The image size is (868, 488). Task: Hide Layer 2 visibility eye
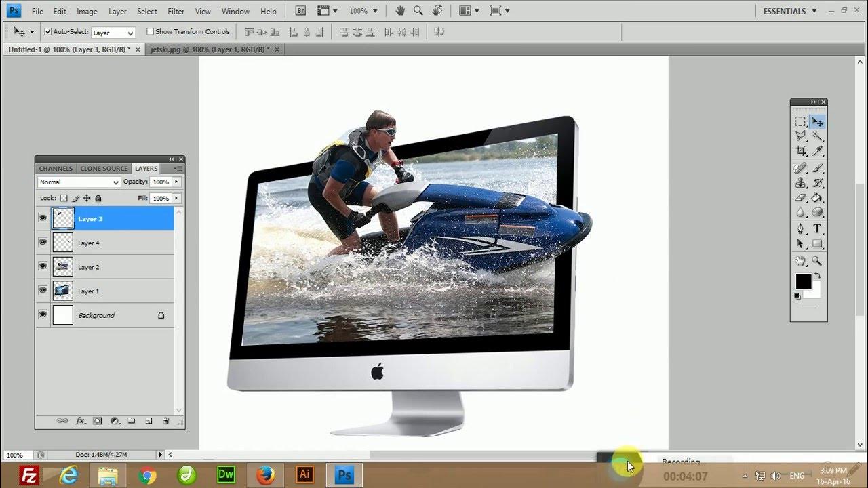[x=43, y=267]
